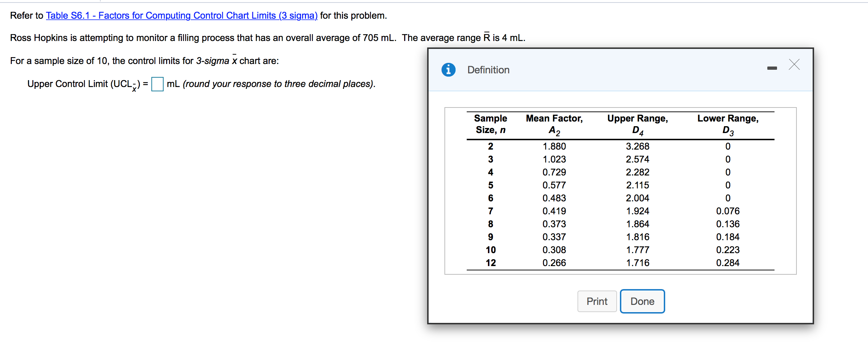Minimize the Definition popup window
Image resolution: width=868 pixels, height=361 pixels.
772,68
